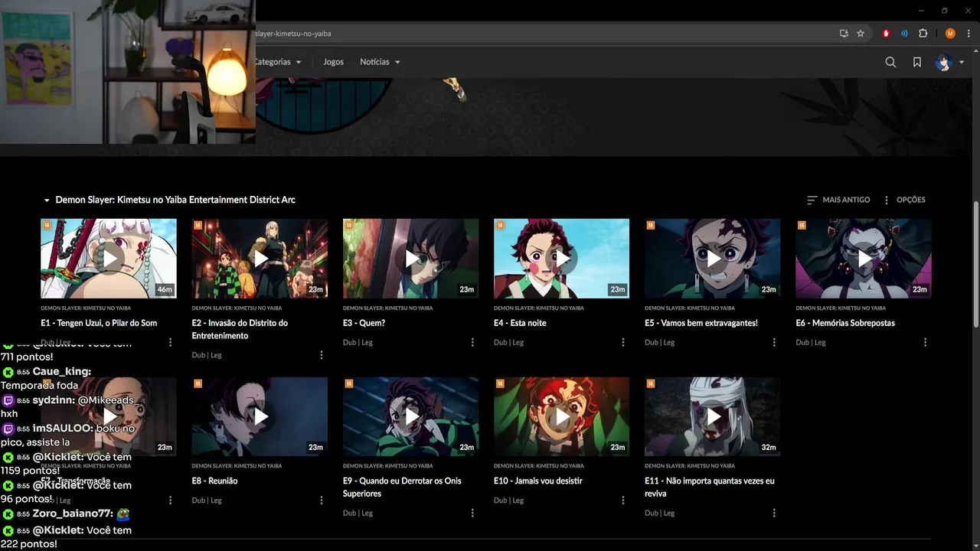The width and height of the screenshot is (980, 551).
Task: Click the 32m duration badge on E11
Action: click(x=768, y=447)
